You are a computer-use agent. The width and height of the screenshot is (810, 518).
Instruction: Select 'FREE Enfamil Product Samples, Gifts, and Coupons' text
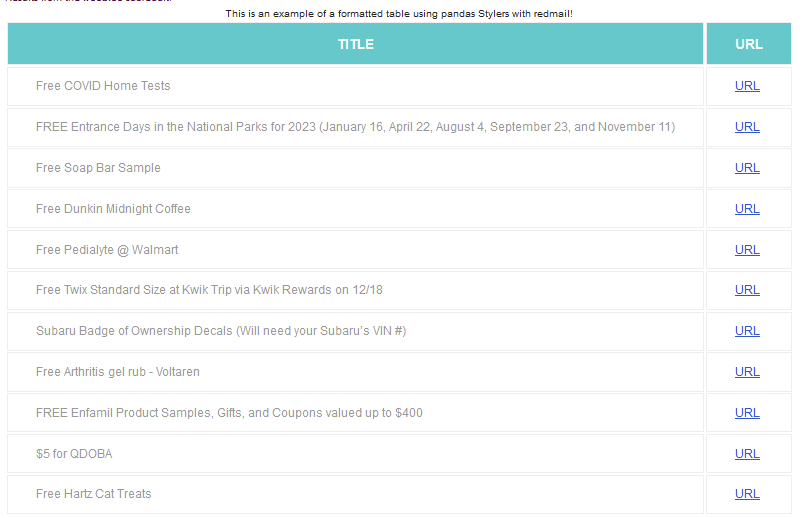(x=229, y=413)
